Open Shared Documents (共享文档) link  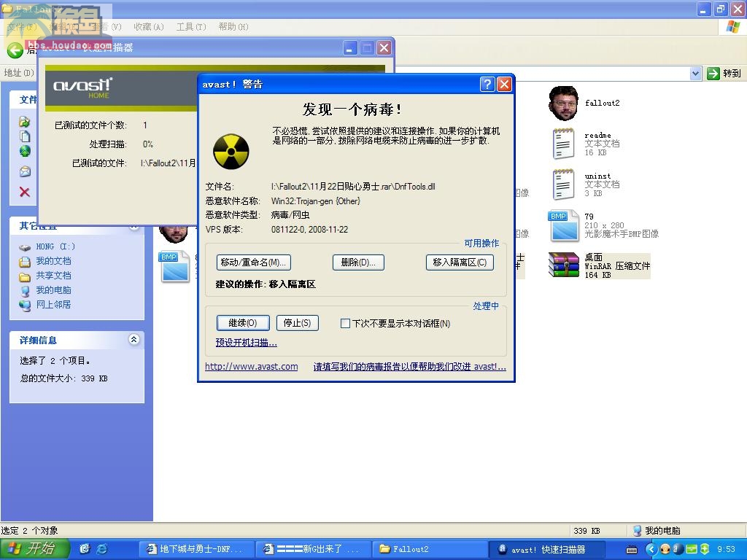[53, 275]
